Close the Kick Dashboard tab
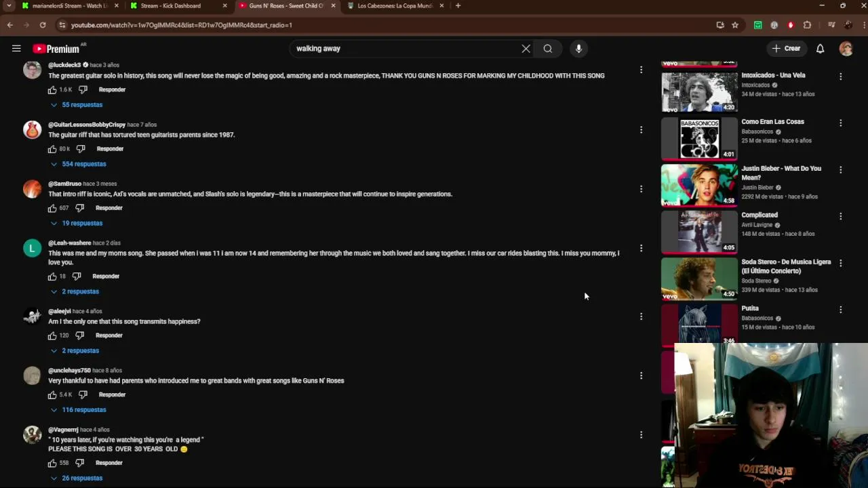This screenshot has height=488, width=868. [224, 5]
